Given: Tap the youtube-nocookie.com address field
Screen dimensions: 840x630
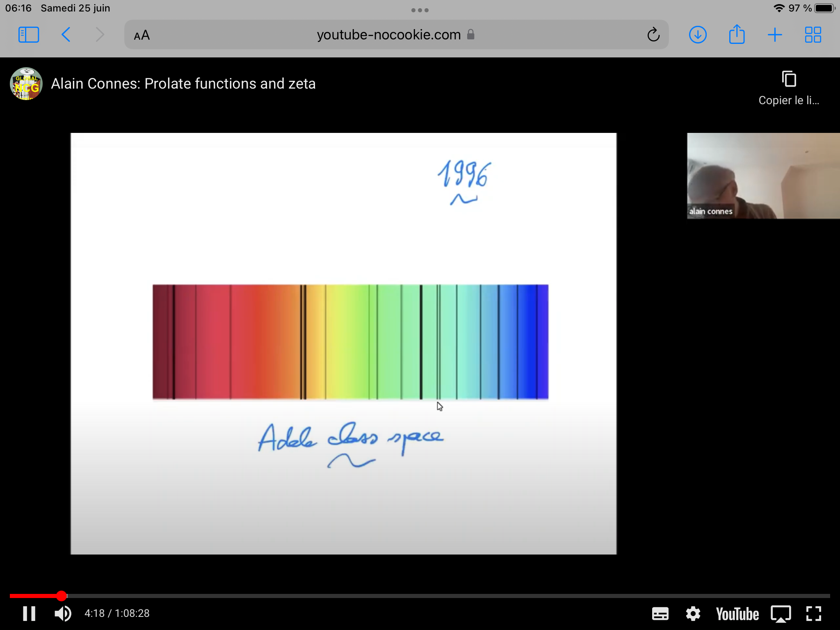Looking at the screenshot, I should (x=388, y=35).
